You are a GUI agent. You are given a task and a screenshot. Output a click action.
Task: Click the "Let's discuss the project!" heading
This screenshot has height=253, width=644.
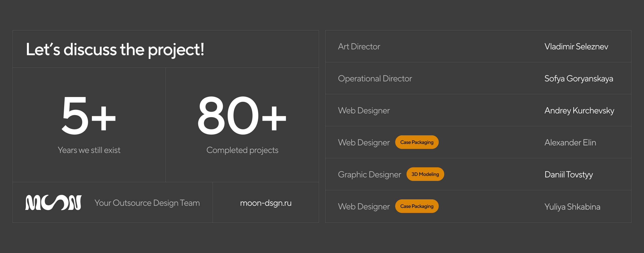tap(115, 49)
